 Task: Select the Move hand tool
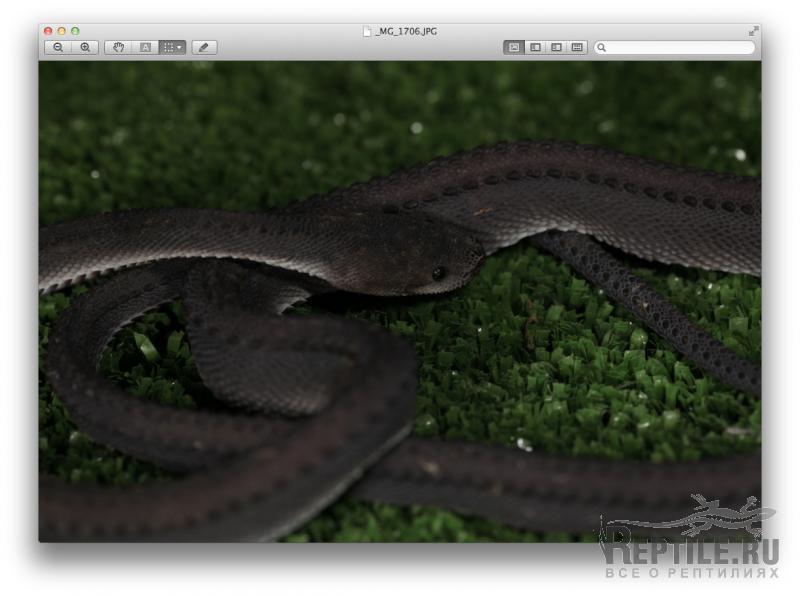coord(118,47)
